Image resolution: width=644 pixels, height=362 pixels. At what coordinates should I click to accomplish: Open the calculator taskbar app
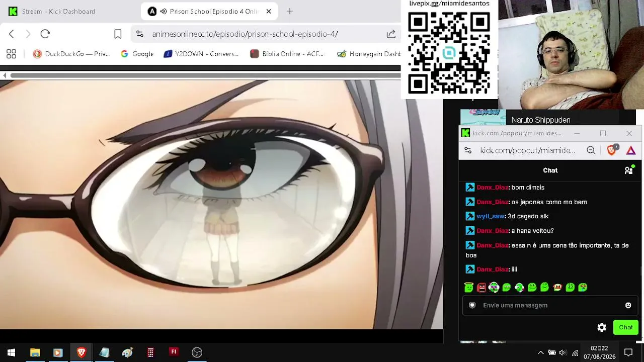click(x=150, y=352)
